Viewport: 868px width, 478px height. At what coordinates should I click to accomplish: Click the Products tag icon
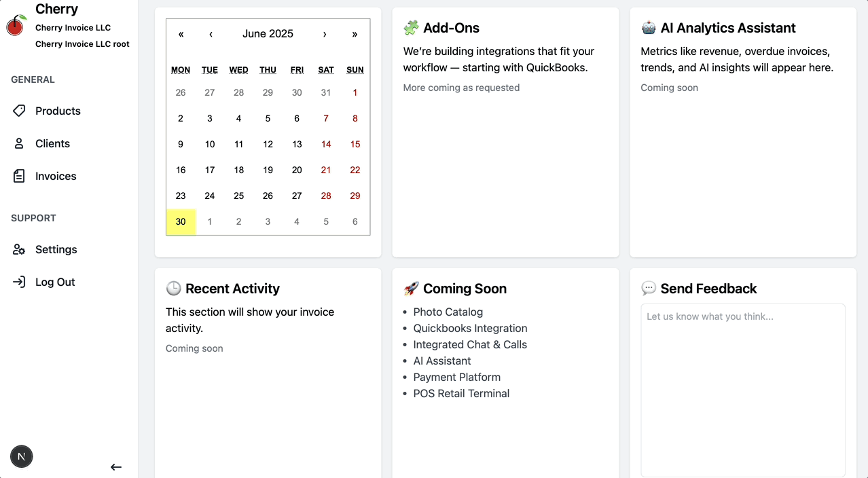click(19, 111)
